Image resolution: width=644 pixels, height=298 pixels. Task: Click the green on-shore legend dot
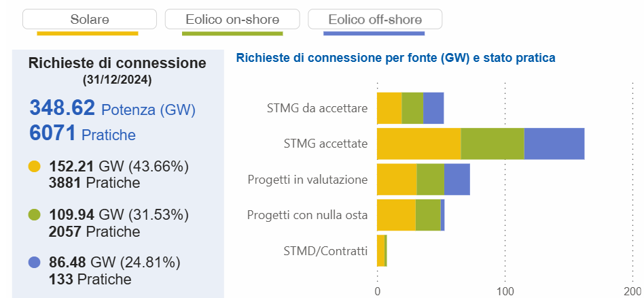click(x=35, y=215)
